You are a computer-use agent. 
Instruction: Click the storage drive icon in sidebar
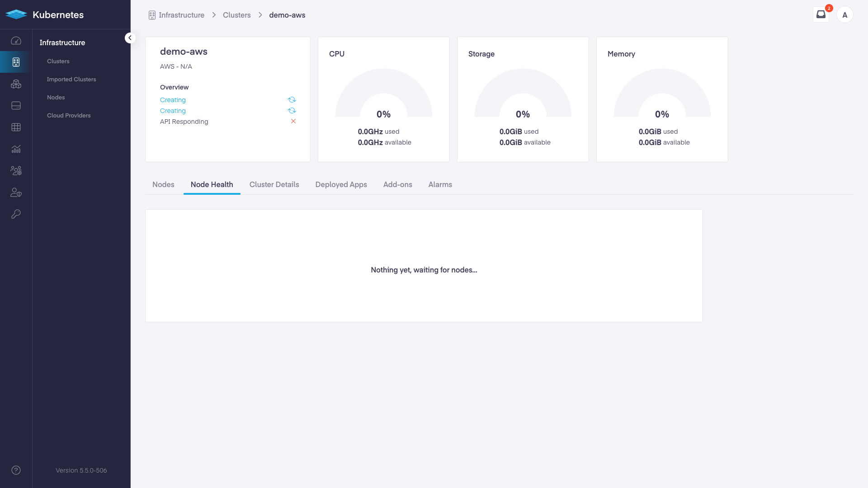tap(16, 106)
